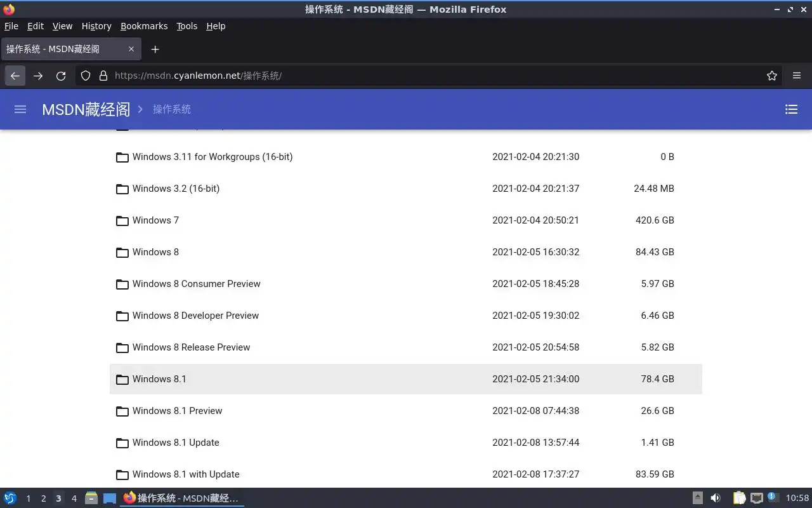
Task: Click the Firefox window button in the taskbar
Action: click(182, 498)
